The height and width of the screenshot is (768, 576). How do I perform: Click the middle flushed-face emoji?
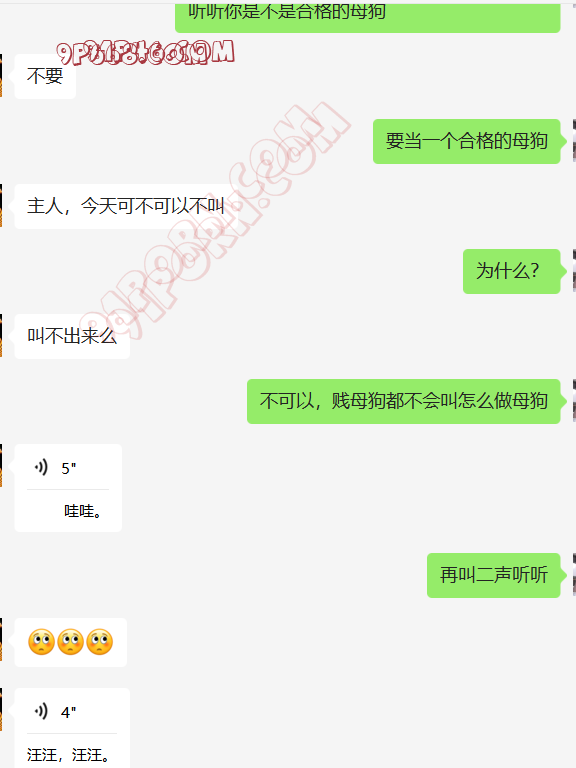point(71,642)
